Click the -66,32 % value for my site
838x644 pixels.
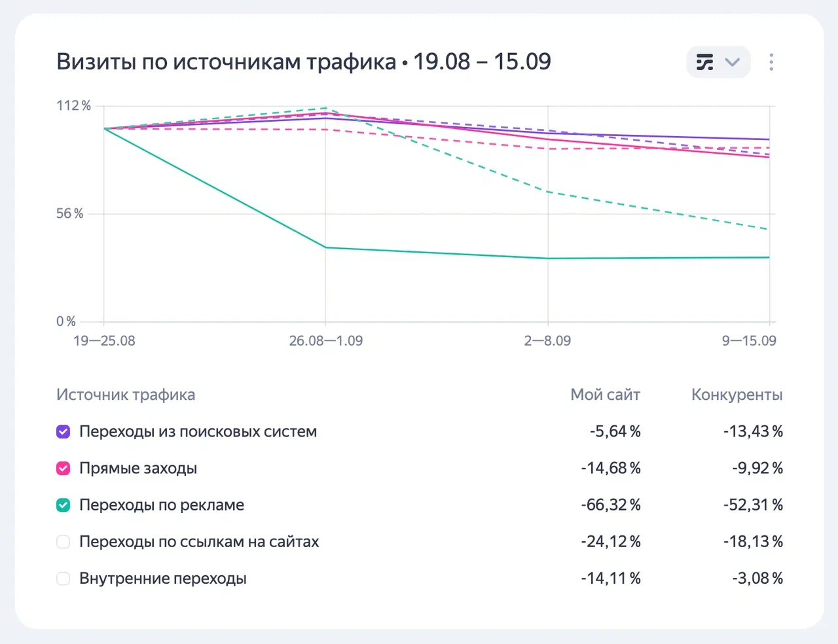point(611,505)
